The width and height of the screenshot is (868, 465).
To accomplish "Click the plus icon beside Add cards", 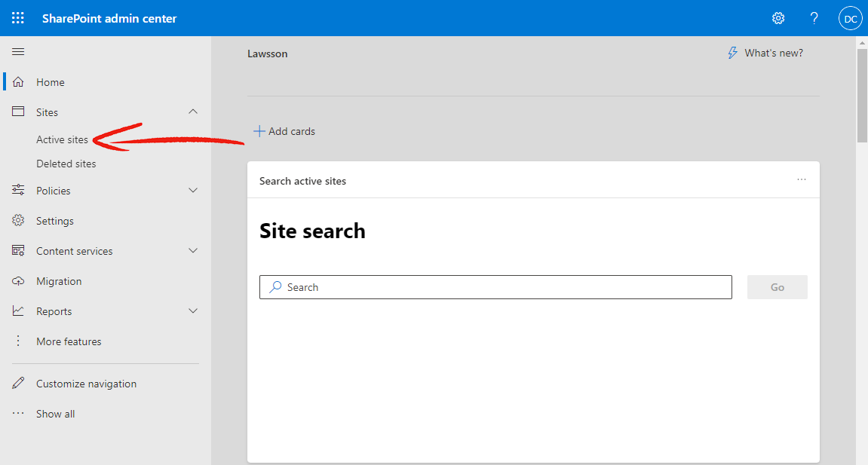I will 259,131.
